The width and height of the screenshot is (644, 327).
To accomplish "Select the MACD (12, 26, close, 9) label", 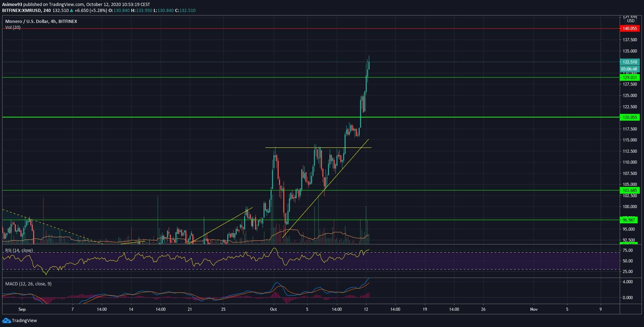I will (x=28, y=284).
